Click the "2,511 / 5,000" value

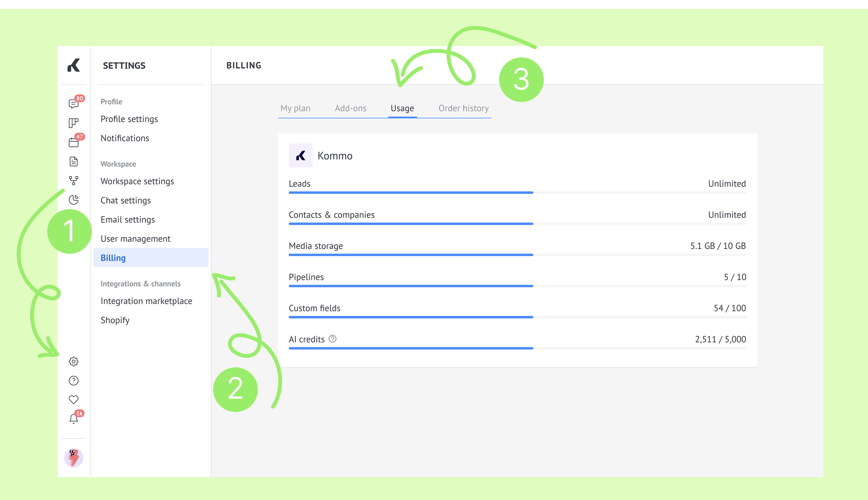tap(720, 339)
